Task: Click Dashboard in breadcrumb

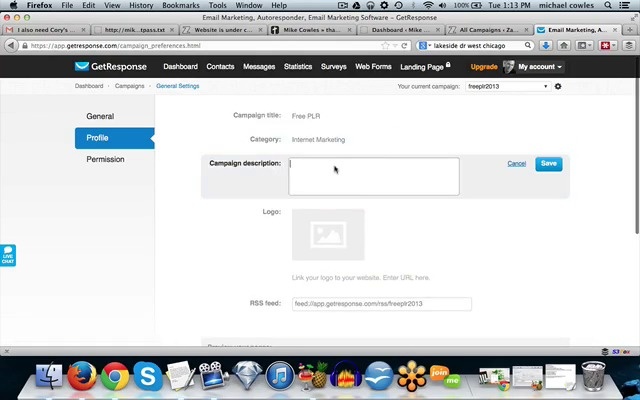Action: pos(89,86)
